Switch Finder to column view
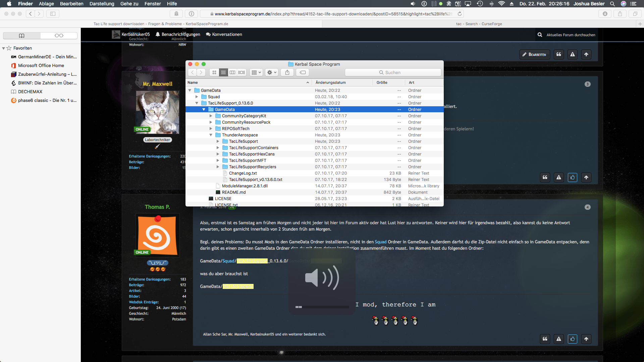Image resolution: width=644 pixels, height=362 pixels. pos(232,72)
